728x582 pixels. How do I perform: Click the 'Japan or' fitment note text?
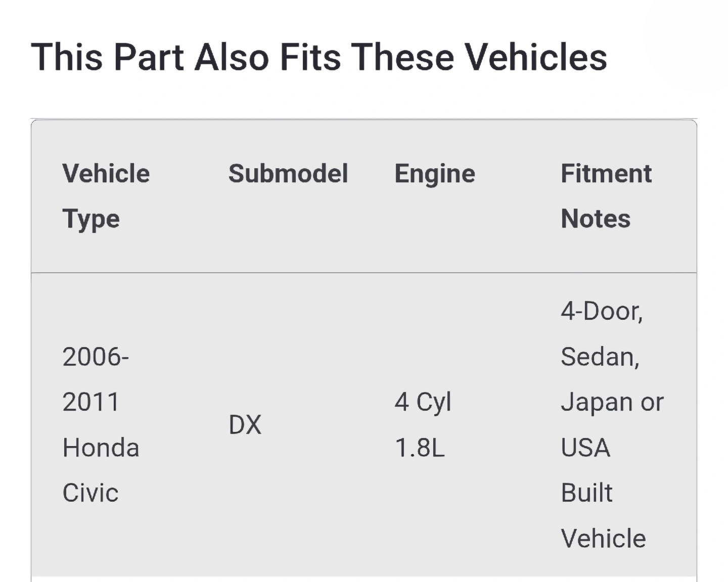tap(612, 403)
